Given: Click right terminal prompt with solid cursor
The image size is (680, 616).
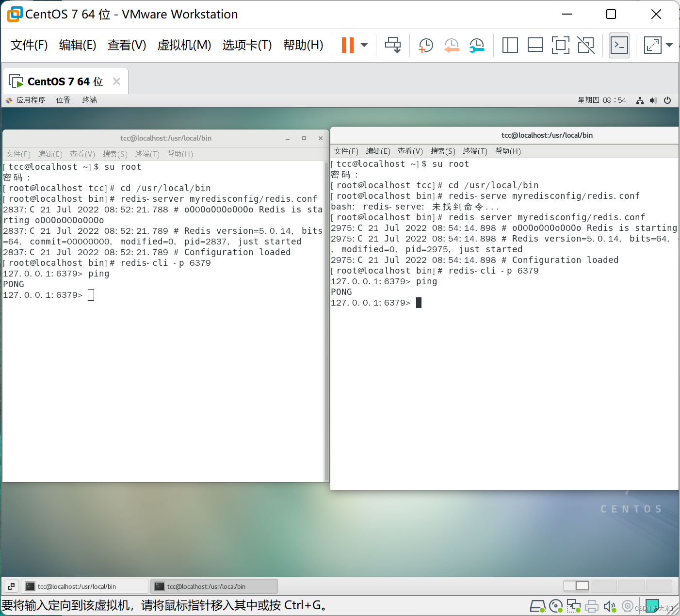Looking at the screenshot, I should click(376, 303).
